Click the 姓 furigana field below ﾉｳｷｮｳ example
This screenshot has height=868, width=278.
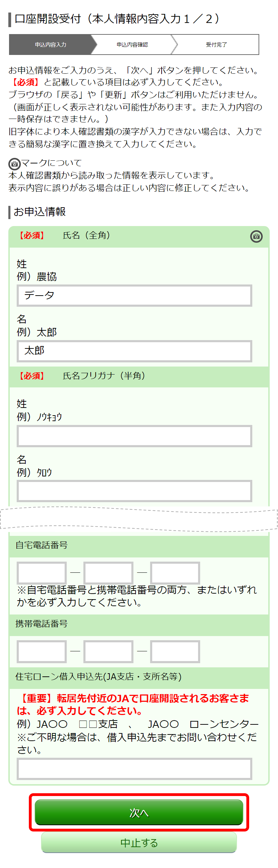pyautogui.click(x=134, y=436)
